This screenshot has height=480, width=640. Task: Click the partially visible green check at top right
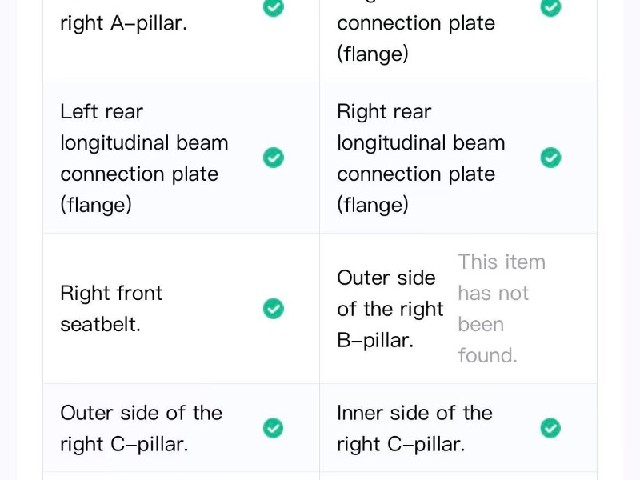[x=551, y=7]
